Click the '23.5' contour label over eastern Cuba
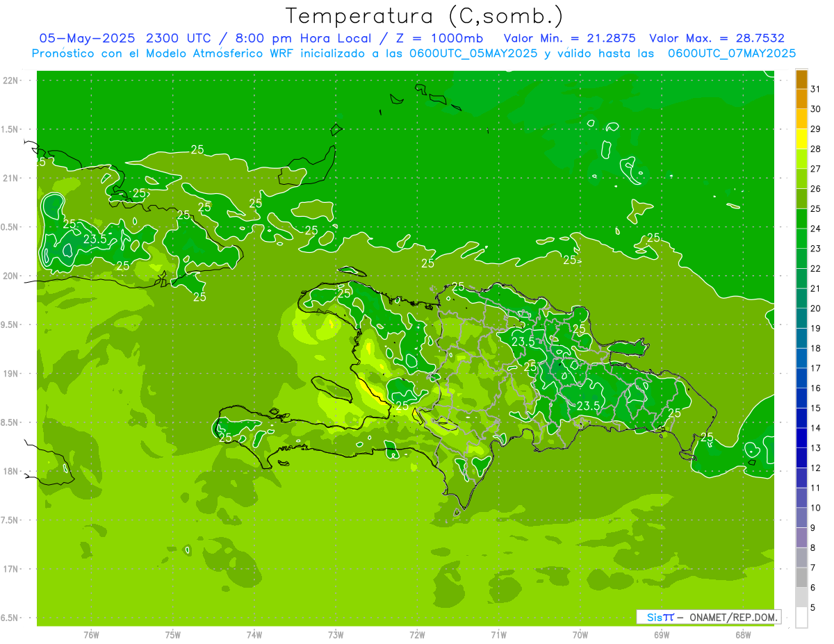This screenshot has height=644, width=834. click(95, 240)
